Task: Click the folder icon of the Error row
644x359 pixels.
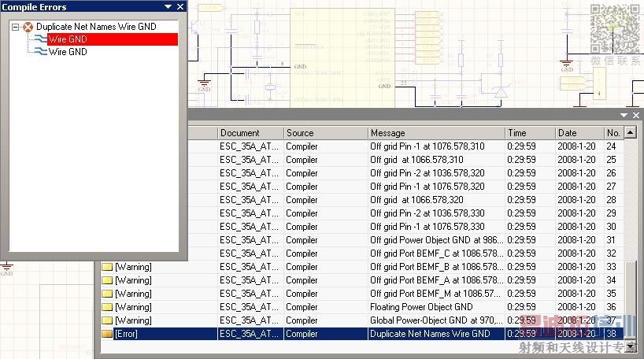Action: tap(107, 334)
